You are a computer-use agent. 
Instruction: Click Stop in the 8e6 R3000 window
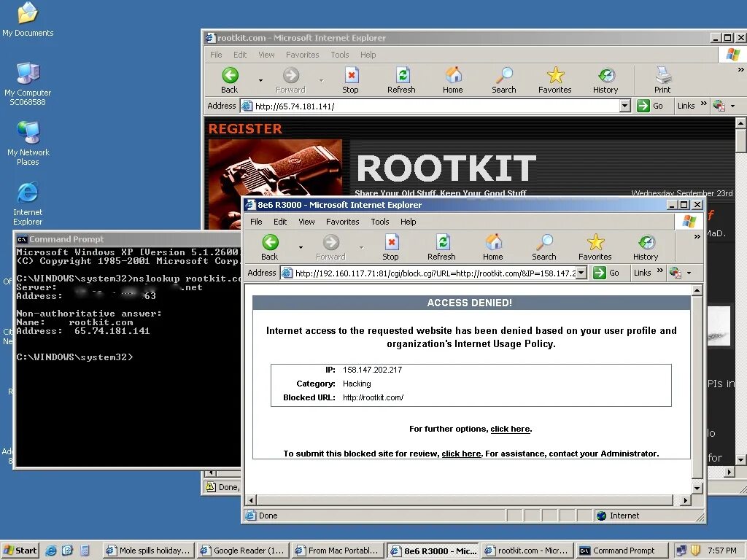click(390, 248)
